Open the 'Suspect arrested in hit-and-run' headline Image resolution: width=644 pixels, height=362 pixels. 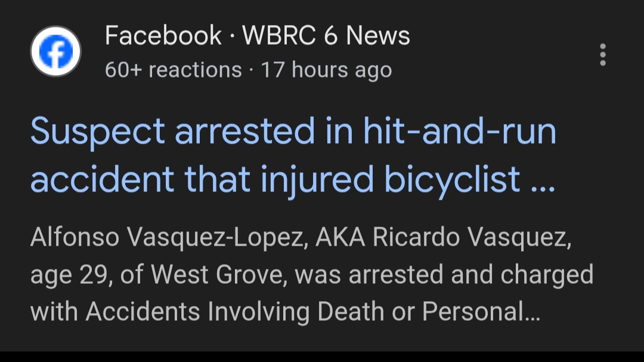coord(293,131)
